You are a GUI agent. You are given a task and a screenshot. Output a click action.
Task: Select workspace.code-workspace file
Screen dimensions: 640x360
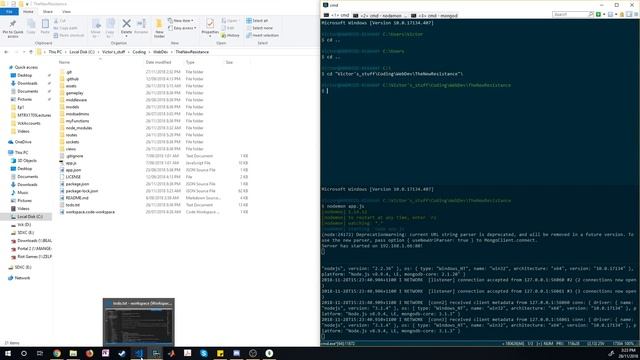[90, 212]
